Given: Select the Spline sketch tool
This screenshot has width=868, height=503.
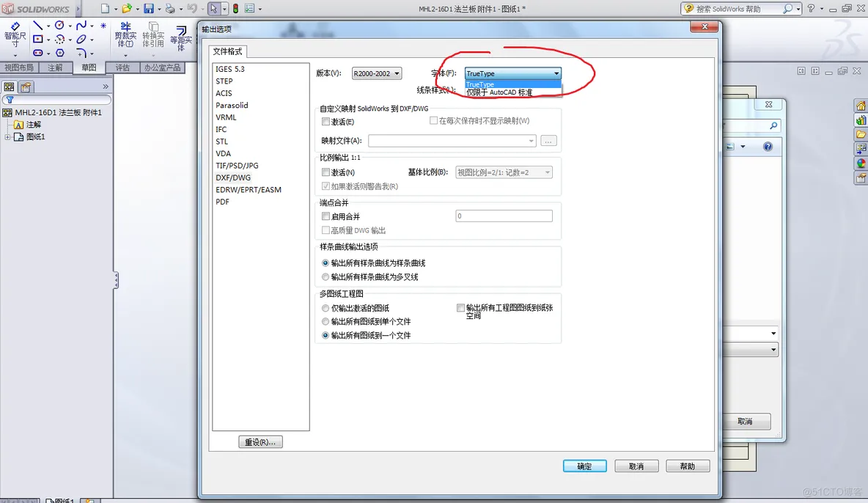Looking at the screenshot, I should pyautogui.click(x=81, y=26).
